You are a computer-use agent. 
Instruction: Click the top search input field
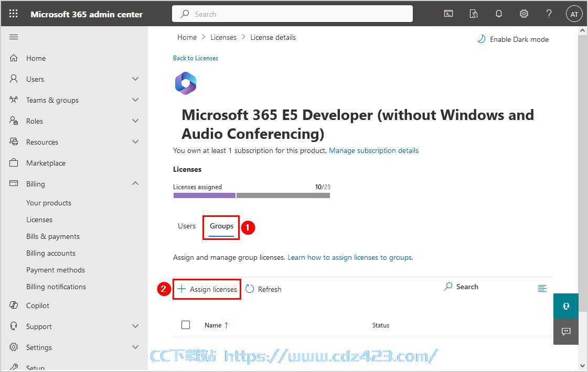(x=292, y=14)
